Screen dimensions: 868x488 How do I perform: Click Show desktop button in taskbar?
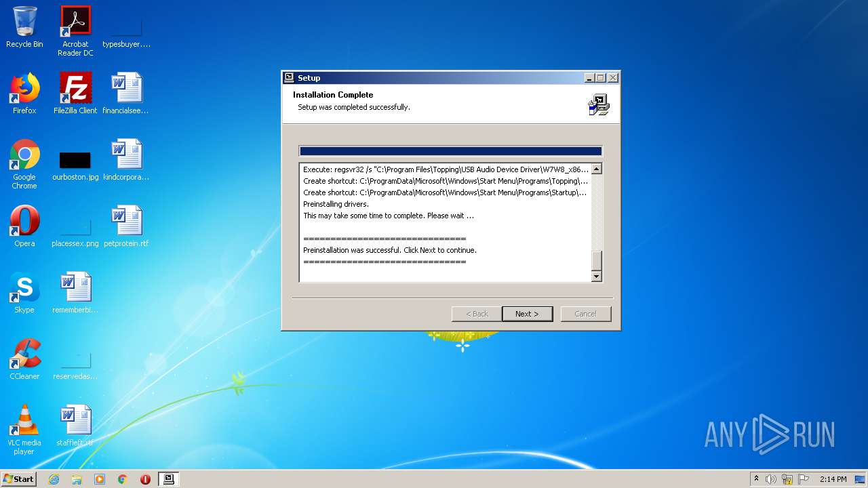tap(861, 479)
